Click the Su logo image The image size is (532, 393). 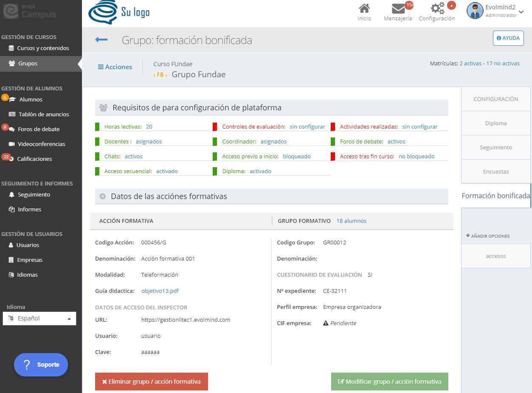119,12
